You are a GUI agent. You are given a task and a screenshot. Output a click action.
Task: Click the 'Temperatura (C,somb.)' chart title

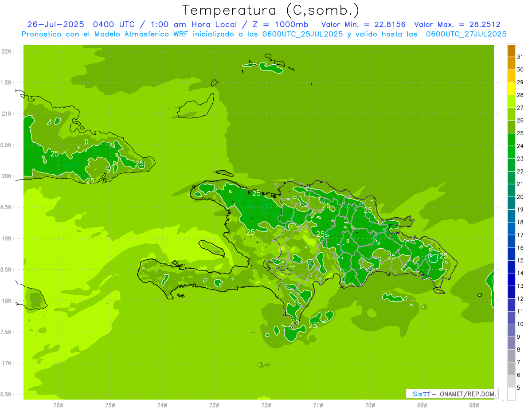click(x=270, y=10)
